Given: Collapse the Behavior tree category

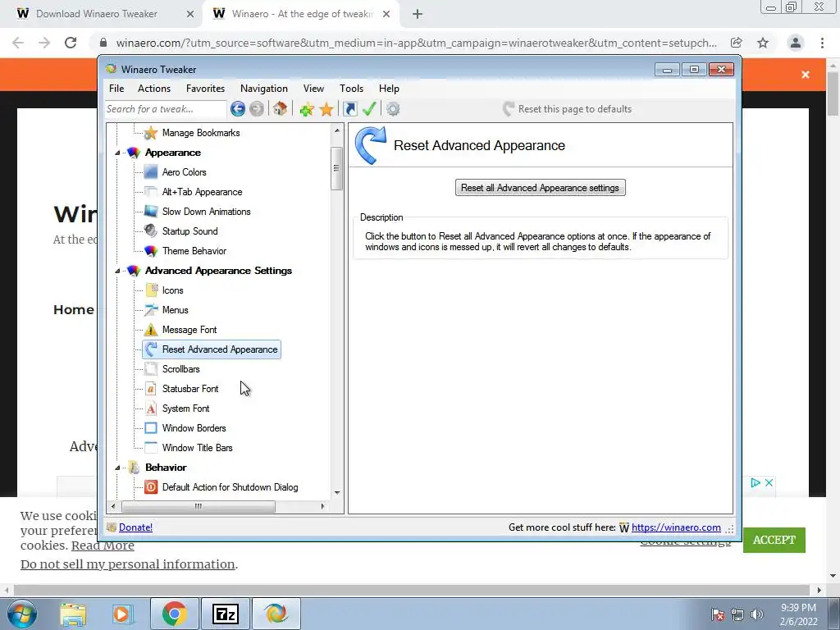Looking at the screenshot, I should point(117,468).
